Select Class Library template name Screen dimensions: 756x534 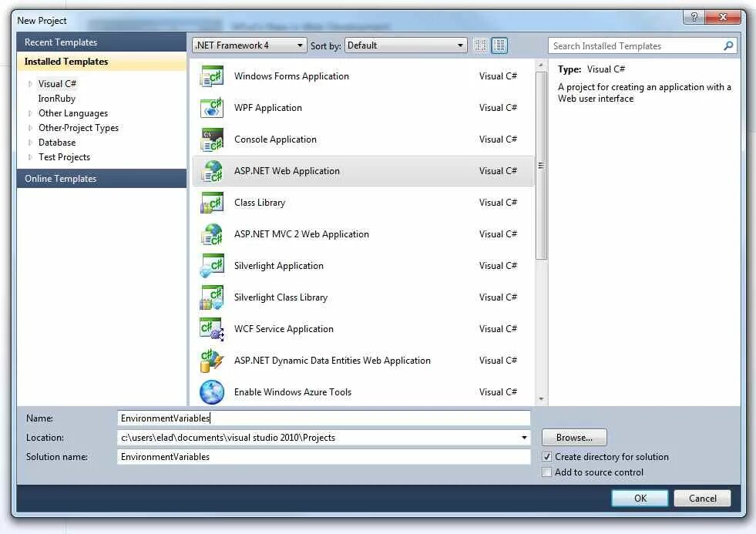260,203
